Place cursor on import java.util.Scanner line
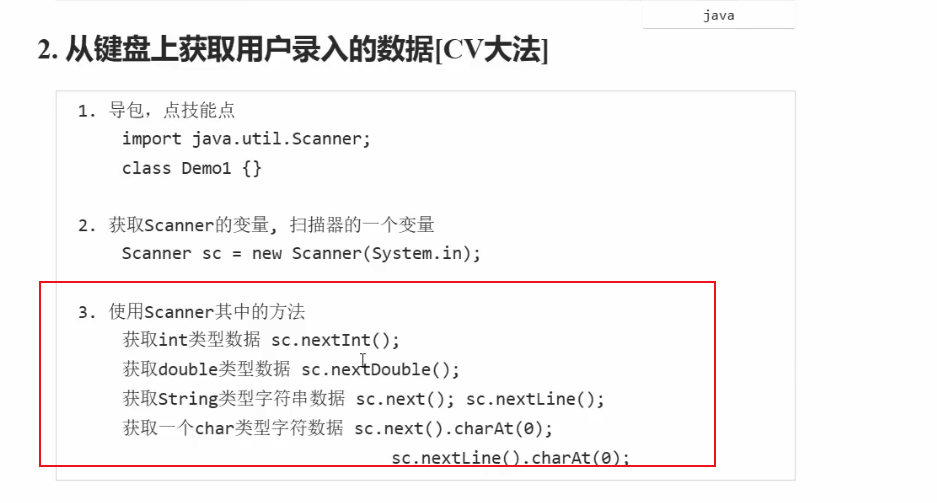Image resolution: width=937 pixels, height=503 pixels. pos(246,139)
